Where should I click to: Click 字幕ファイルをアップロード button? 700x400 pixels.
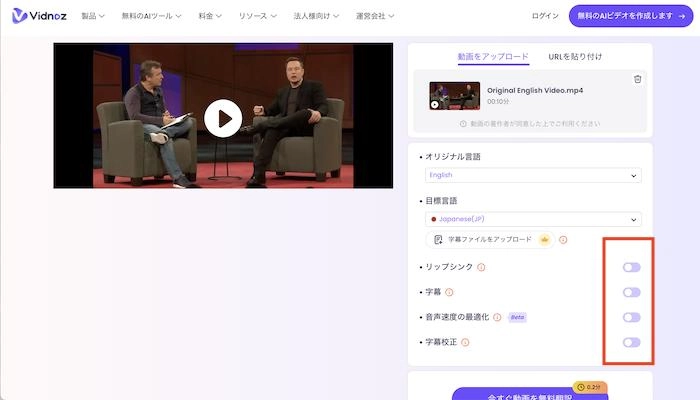click(x=490, y=240)
